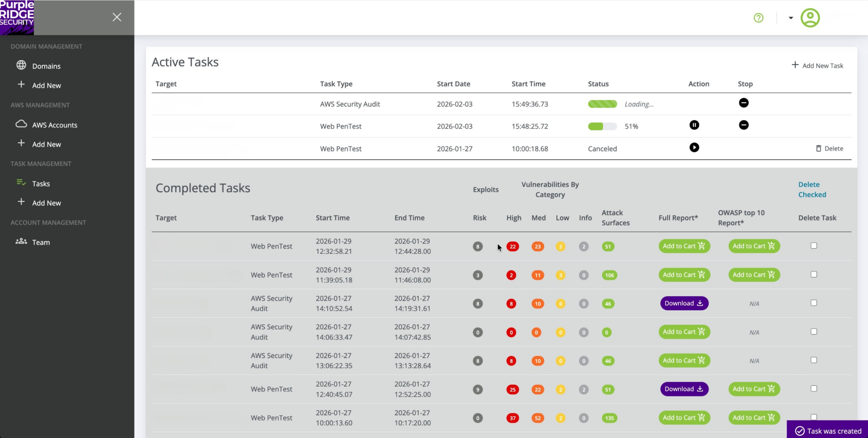
Task: Open the help question mark icon
Action: (758, 18)
